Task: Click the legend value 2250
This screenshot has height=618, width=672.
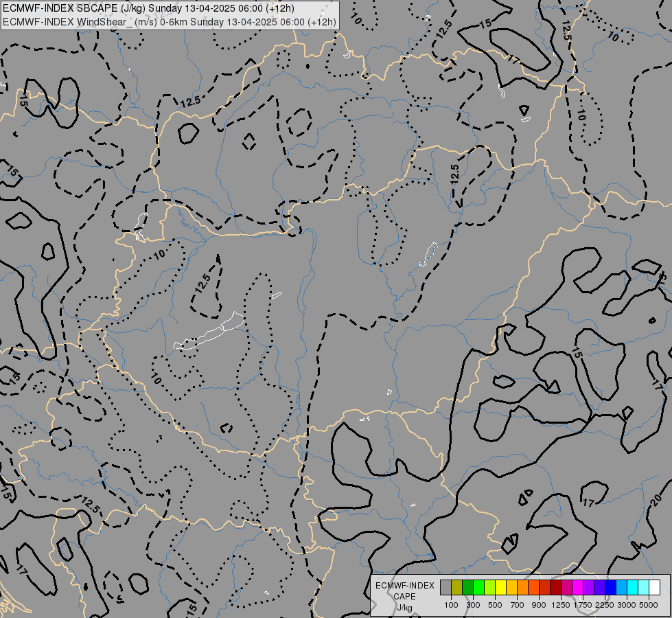Action: pyautogui.click(x=605, y=605)
